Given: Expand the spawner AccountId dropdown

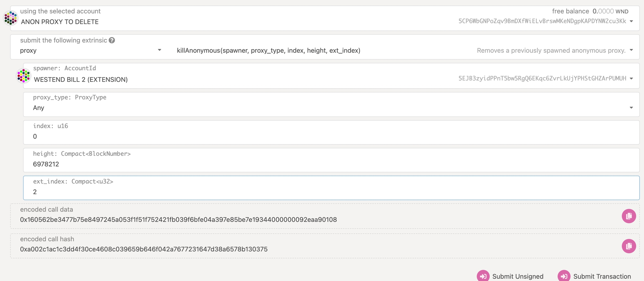Looking at the screenshot, I should coord(631,79).
